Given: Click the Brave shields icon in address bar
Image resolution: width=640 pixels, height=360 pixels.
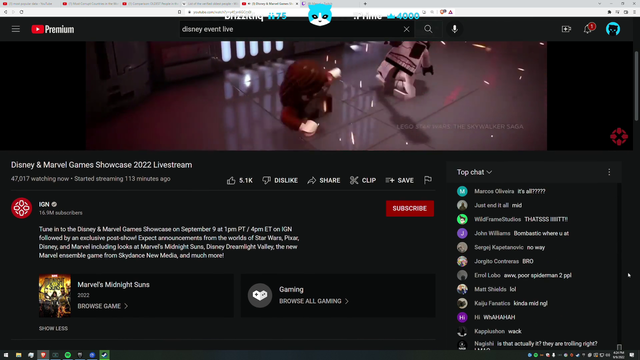Looking at the screenshot, I should click(442, 12).
